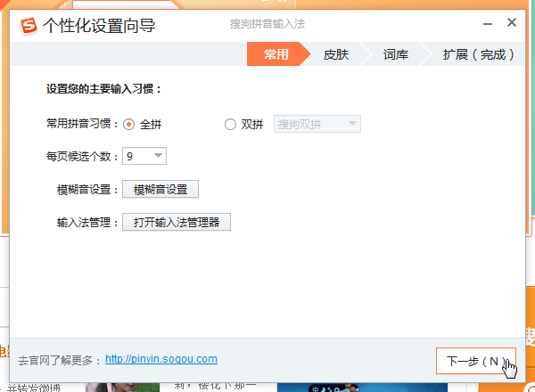
Task: Open the 每页候选个数 dropdown showing 9
Action: coord(144,156)
